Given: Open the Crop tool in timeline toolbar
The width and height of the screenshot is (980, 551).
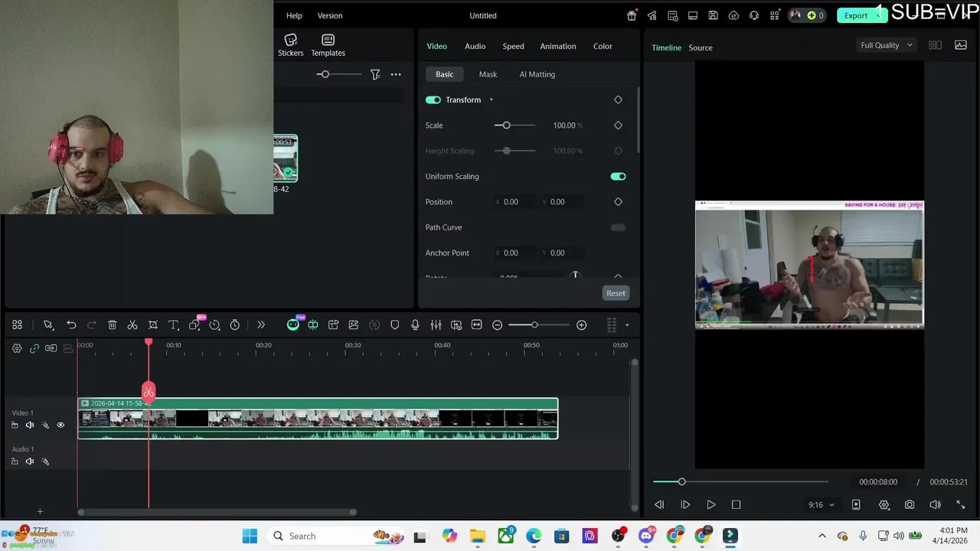Looking at the screenshot, I should (153, 325).
